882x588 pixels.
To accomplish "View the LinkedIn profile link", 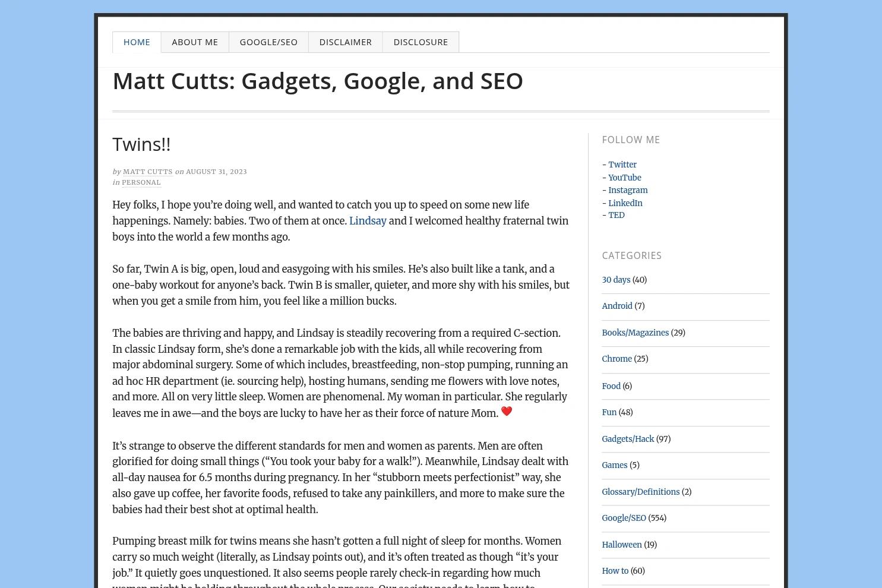I will [625, 203].
